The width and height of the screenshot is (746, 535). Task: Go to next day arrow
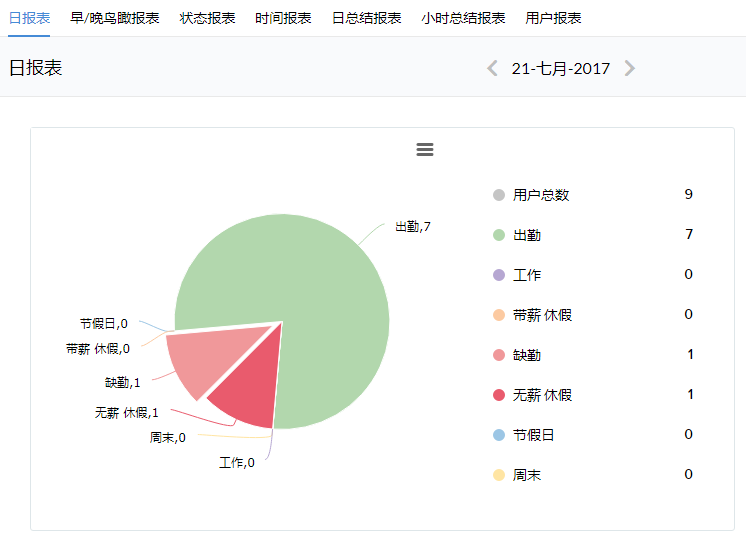click(x=629, y=68)
